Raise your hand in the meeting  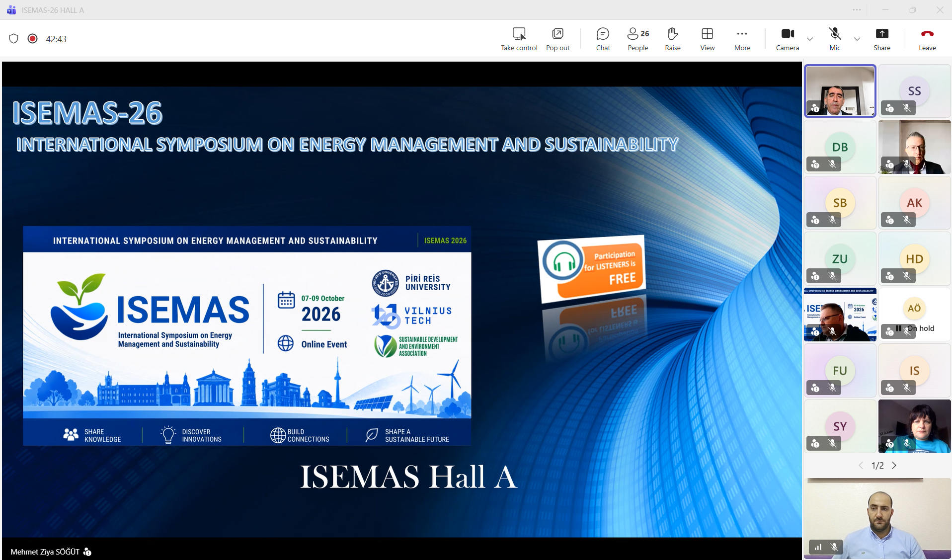coord(673,39)
